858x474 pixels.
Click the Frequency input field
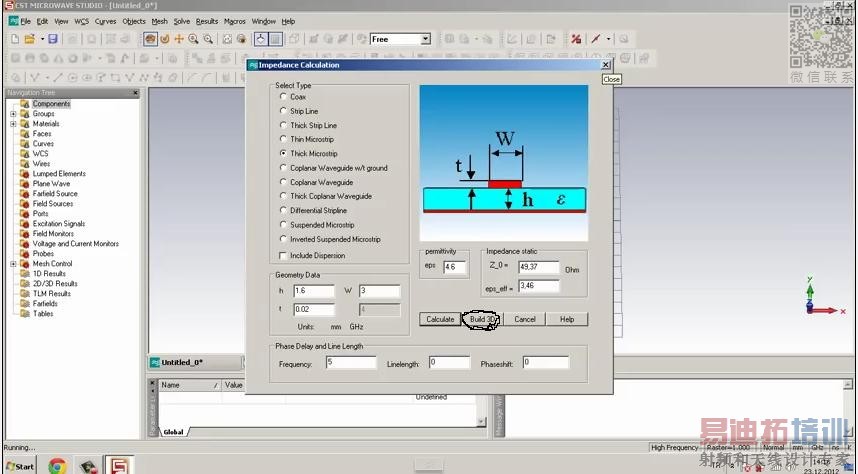(x=351, y=362)
